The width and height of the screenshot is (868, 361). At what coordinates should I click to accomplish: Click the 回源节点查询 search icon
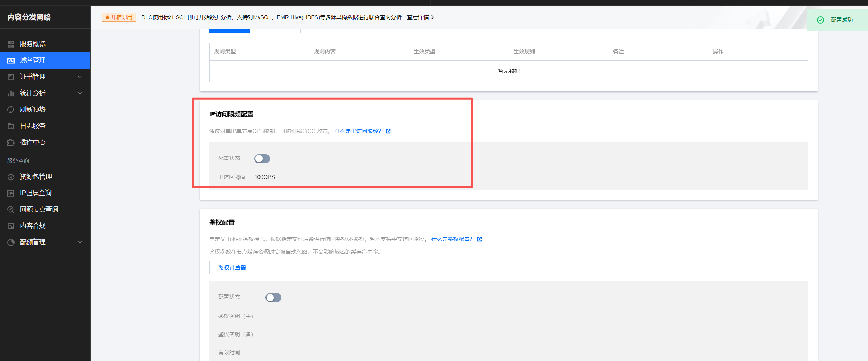(11, 210)
